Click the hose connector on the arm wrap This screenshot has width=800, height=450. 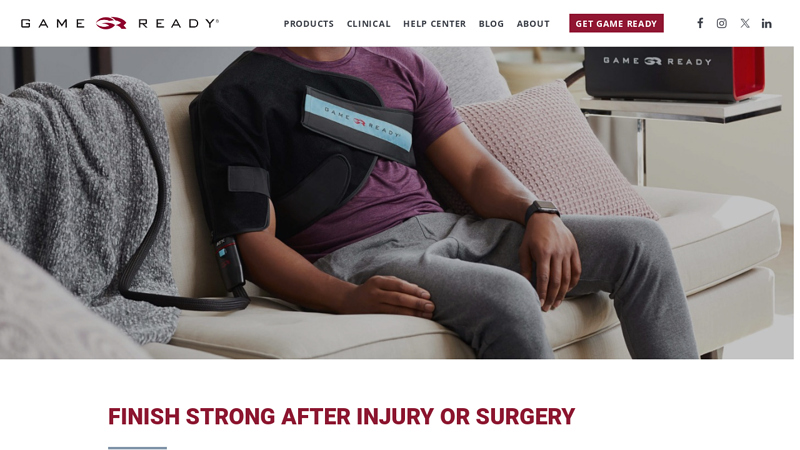229,263
